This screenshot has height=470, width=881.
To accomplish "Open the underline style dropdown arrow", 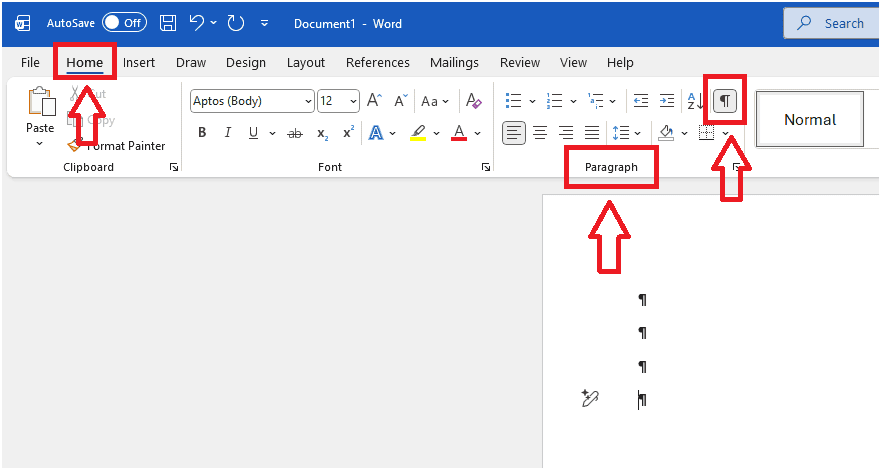I will 273,133.
